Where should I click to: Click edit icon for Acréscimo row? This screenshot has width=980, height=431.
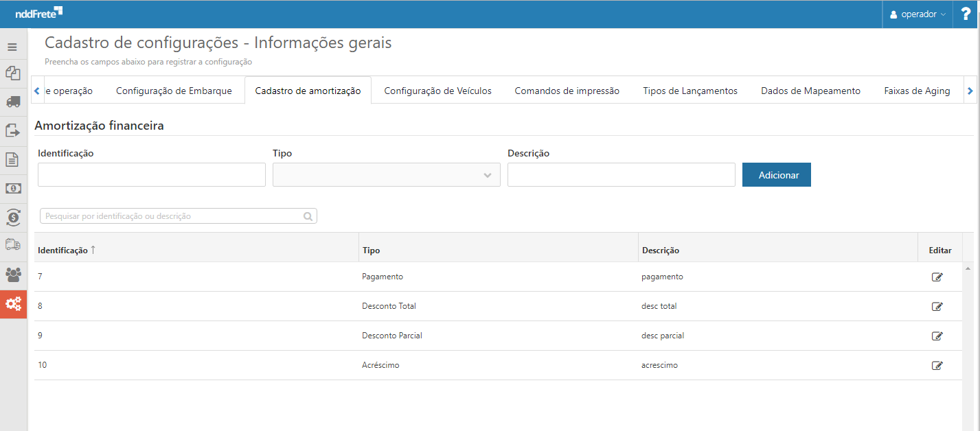(937, 366)
